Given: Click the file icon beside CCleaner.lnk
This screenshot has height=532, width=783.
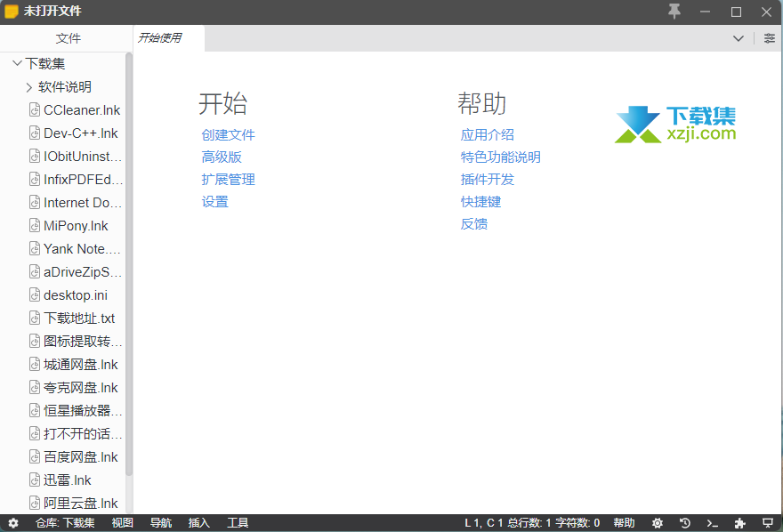Looking at the screenshot, I should tap(35, 109).
